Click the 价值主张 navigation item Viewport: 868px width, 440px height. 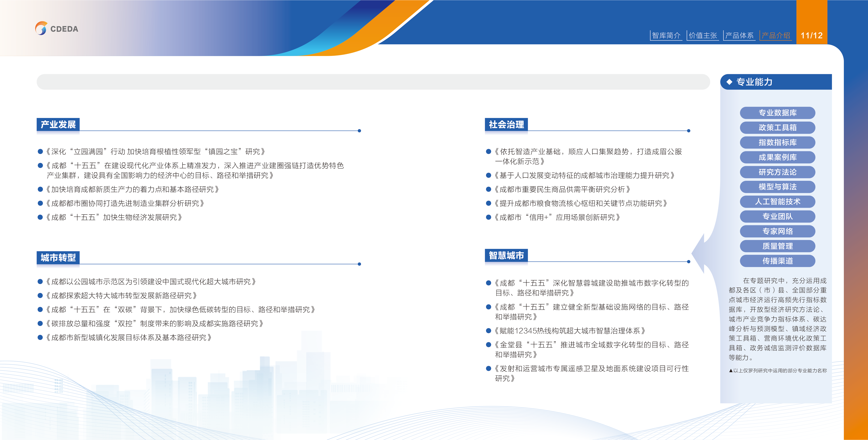coord(703,35)
